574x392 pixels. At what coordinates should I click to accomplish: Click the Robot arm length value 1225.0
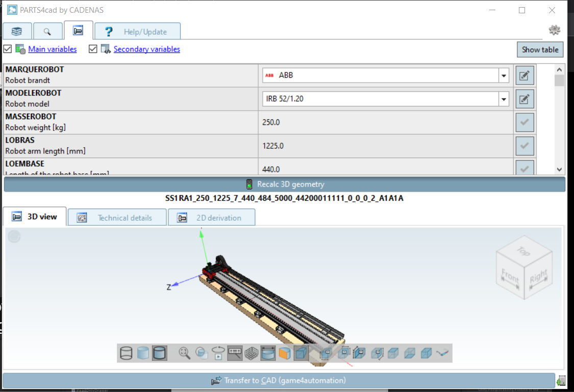tap(273, 146)
